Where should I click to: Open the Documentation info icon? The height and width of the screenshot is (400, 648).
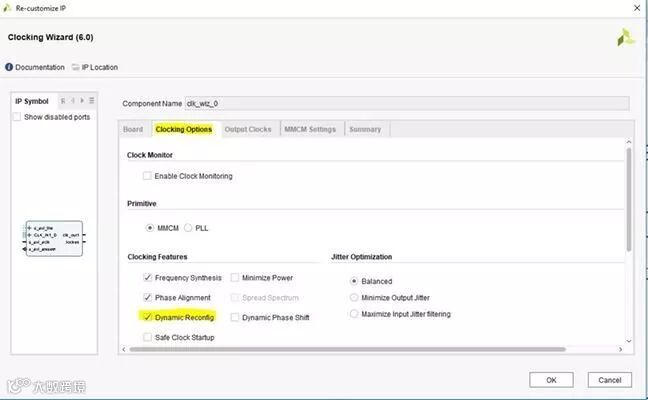[x=9, y=67]
